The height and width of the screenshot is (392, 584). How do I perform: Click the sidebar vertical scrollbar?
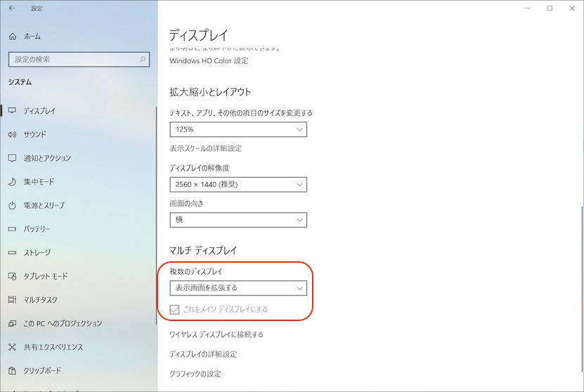tap(157, 216)
